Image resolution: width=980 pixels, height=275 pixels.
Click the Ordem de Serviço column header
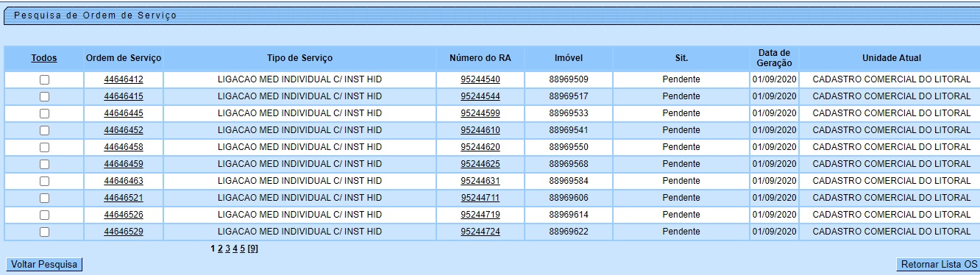pyautogui.click(x=124, y=58)
